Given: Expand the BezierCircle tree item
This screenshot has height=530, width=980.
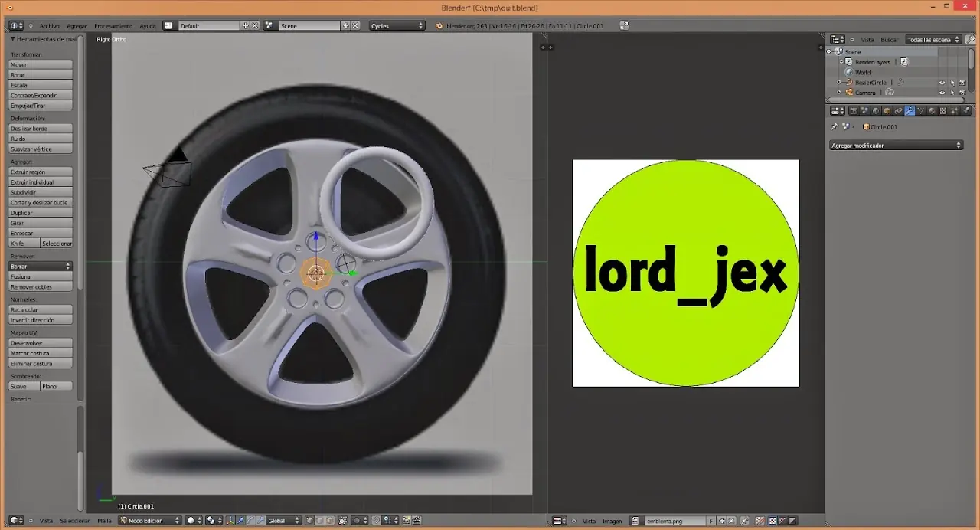Looking at the screenshot, I should click(x=838, y=83).
